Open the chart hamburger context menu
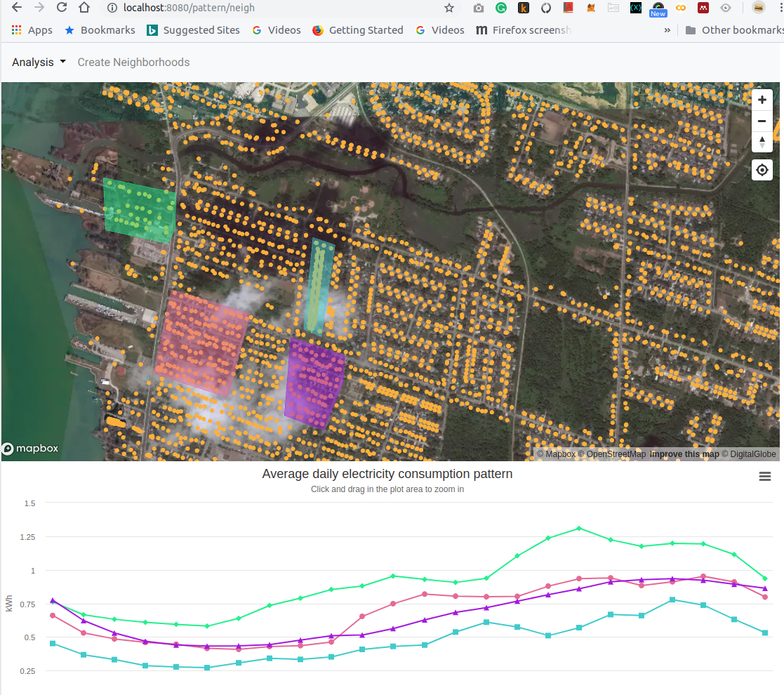Viewport: 784px width, 695px height. point(764,477)
